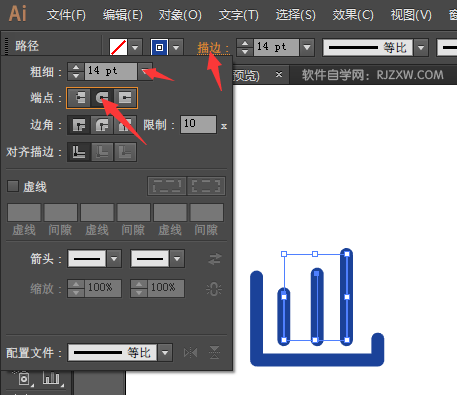Open the 文字(T) menu
The height and width of the screenshot is (395, 457).
(x=238, y=15)
